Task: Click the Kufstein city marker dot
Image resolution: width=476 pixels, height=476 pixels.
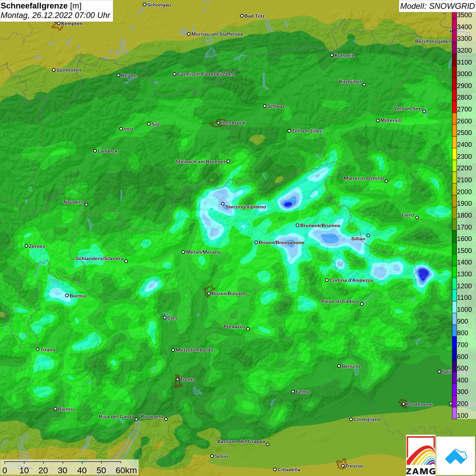Action: (x=332, y=55)
